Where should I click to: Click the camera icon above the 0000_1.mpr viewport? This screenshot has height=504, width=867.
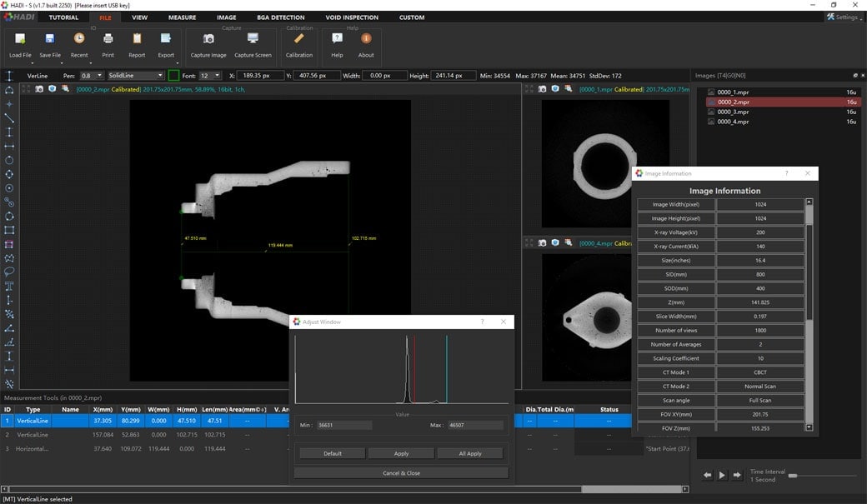coord(543,90)
